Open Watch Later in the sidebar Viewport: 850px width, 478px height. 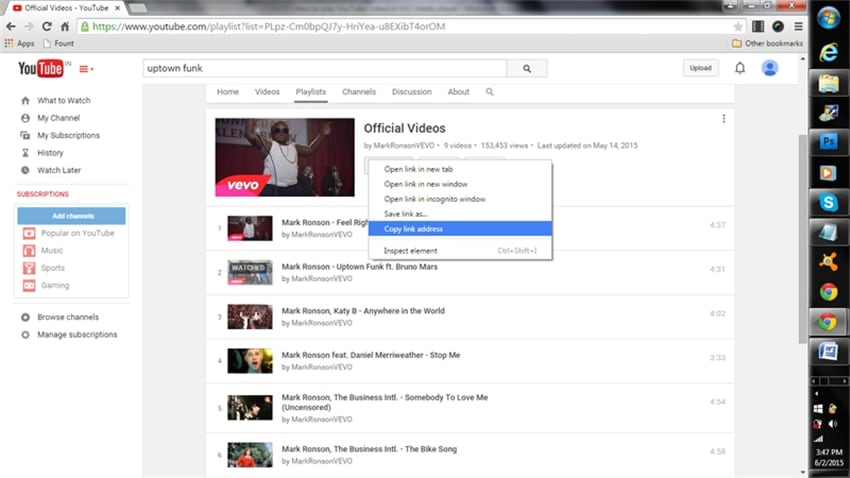point(59,170)
